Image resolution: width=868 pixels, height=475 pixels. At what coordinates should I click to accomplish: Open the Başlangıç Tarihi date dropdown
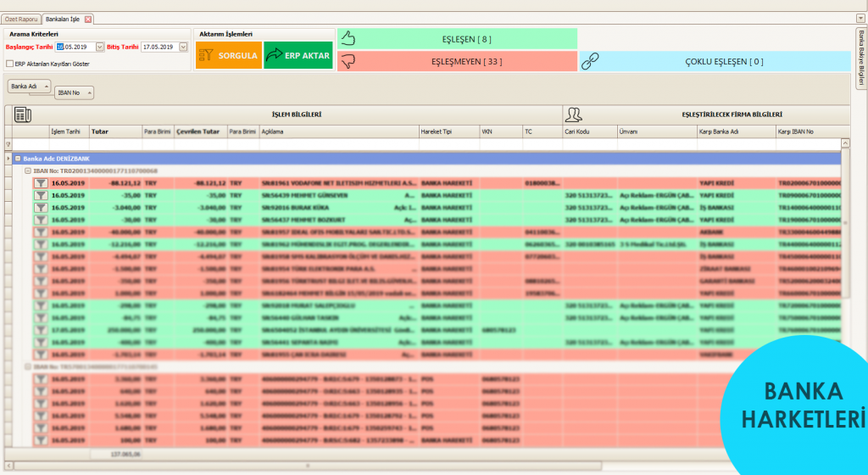pos(100,47)
